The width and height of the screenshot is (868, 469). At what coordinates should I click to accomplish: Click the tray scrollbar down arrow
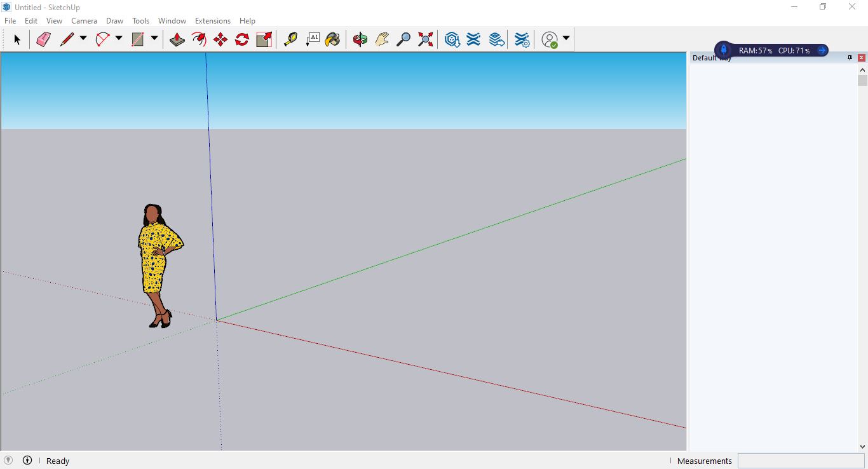[x=862, y=447]
